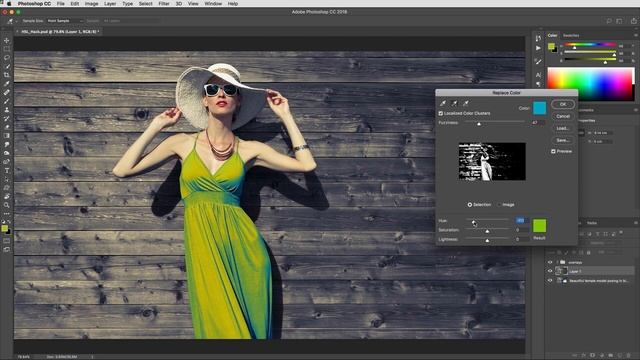The width and height of the screenshot is (640, 360).
Task: Toggle the Quick Mask mode icon
Action: pos(7,240)
